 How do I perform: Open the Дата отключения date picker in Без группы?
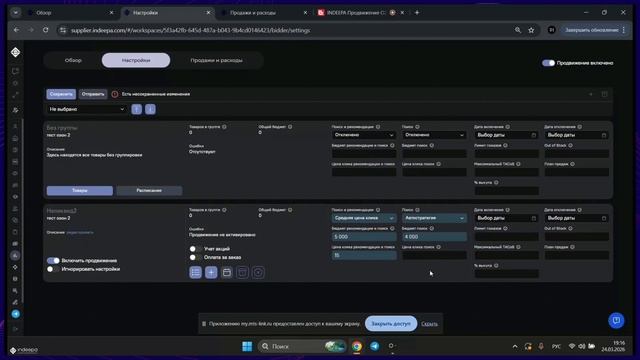tap(576, 135)
